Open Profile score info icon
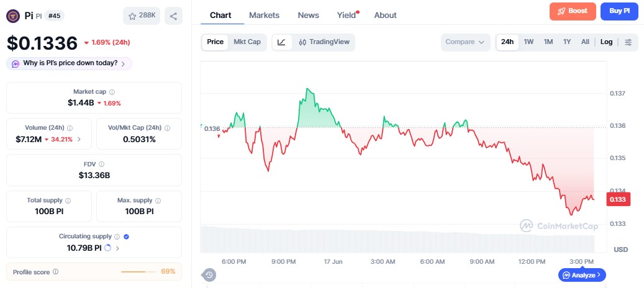The image size is (644, 288). click(x=55, y=272)
